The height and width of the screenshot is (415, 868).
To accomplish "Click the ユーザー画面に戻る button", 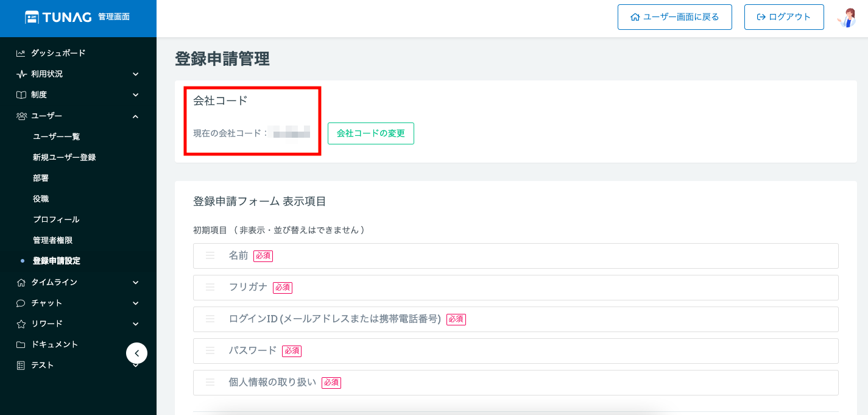I will 675,17.
